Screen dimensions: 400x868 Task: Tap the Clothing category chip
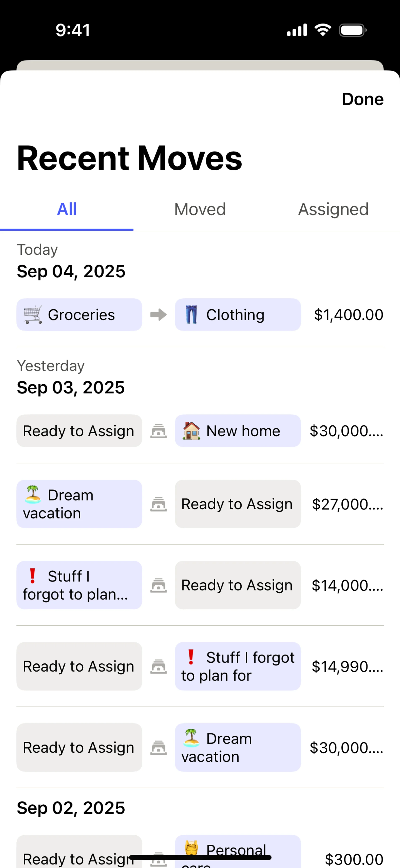pos(237,315)
